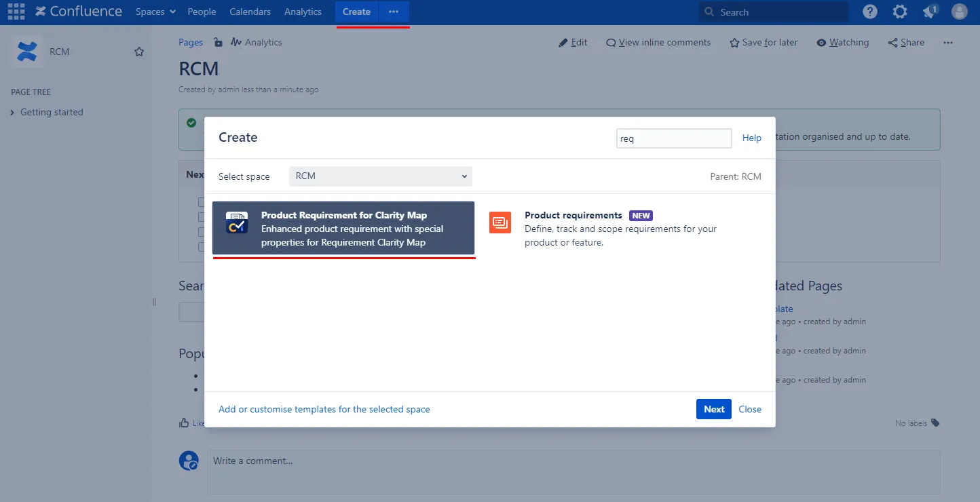This screenshot has height=502, width=980.
Task: Click the labels tag icon
Action: [x=935, y=423]
